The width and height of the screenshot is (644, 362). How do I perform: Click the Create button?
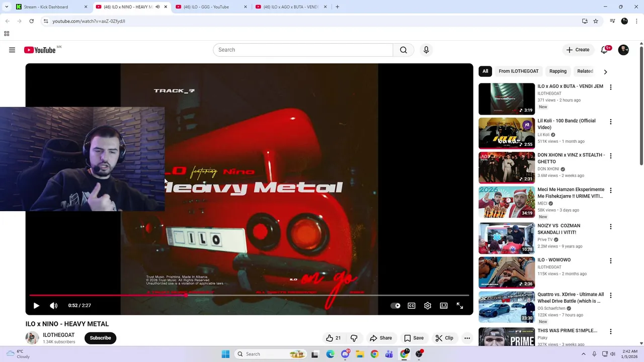tap(578, 50)
